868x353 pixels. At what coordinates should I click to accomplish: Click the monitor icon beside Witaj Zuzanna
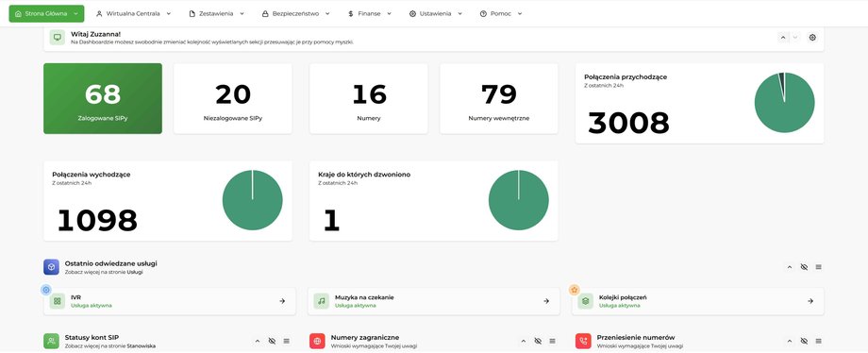click(x=57, y=38)
